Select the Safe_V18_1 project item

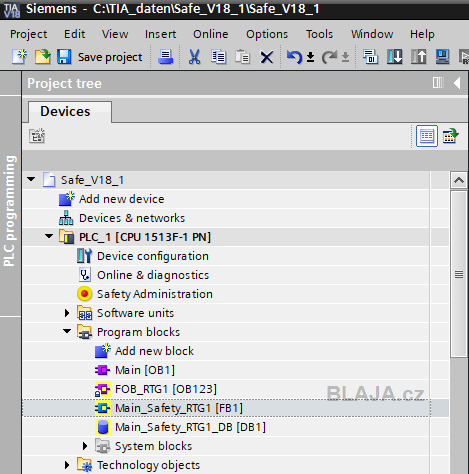tap(92, 180)
